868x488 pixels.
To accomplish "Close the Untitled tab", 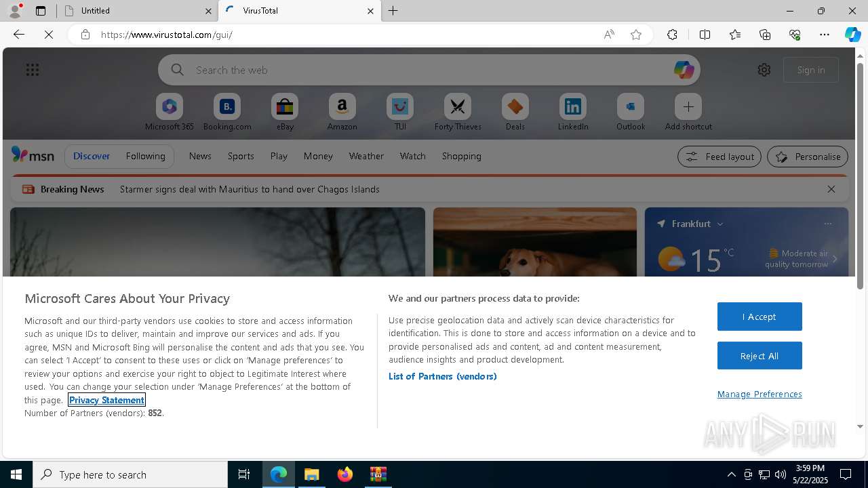I will pos(208,11).
